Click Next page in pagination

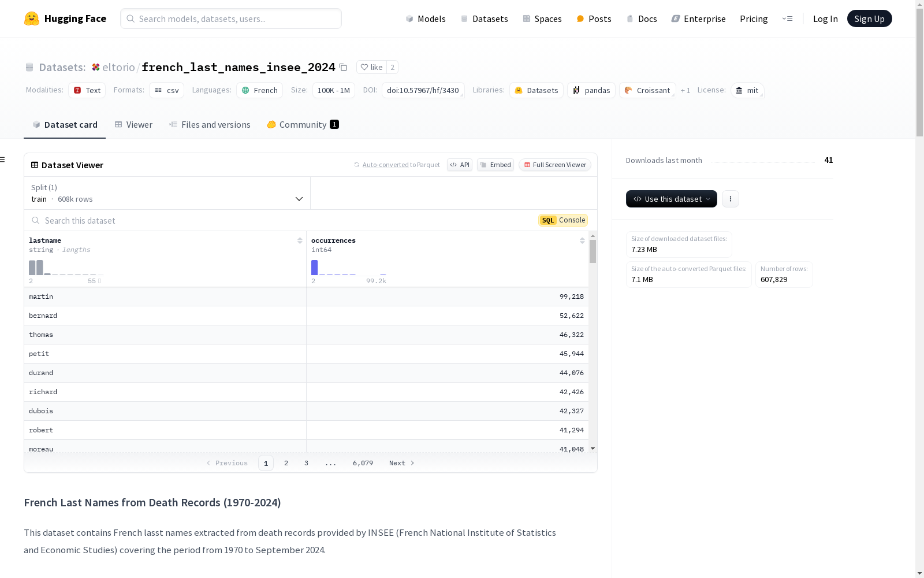401,463
